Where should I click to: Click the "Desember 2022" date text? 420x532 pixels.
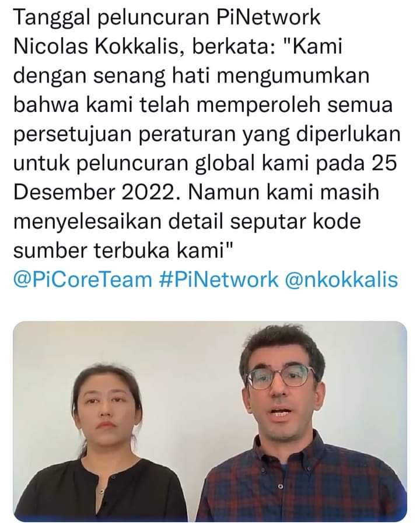[x=96, y=192]
